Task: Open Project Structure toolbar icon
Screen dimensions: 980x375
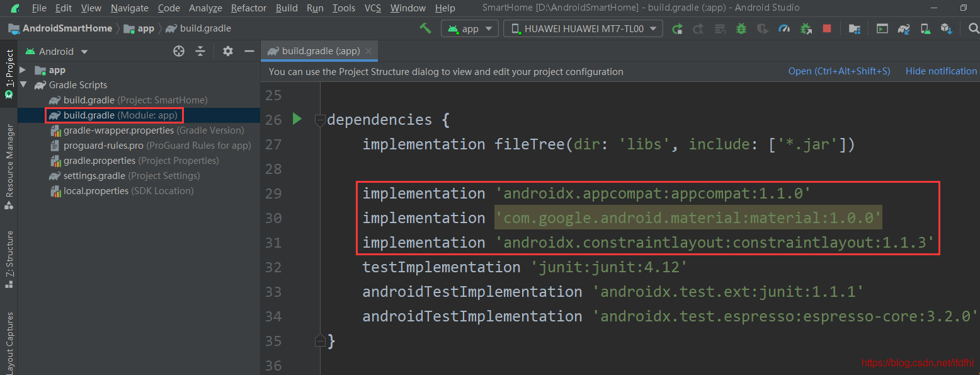Action: click(854, 28)
